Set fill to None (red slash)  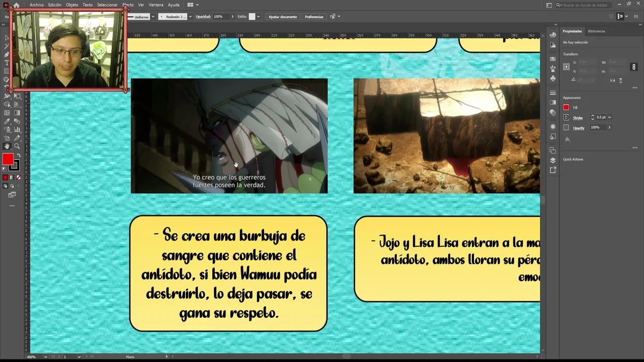click(19, 177)
